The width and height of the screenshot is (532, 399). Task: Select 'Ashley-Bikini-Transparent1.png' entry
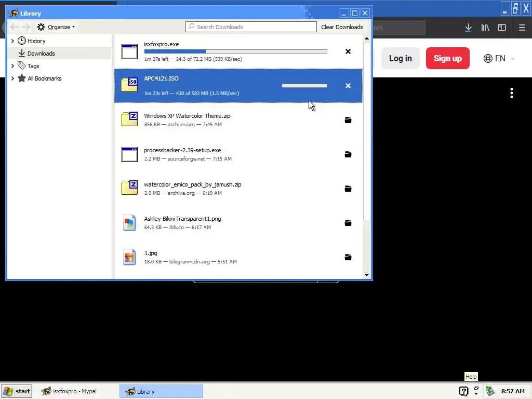point(238,223)
